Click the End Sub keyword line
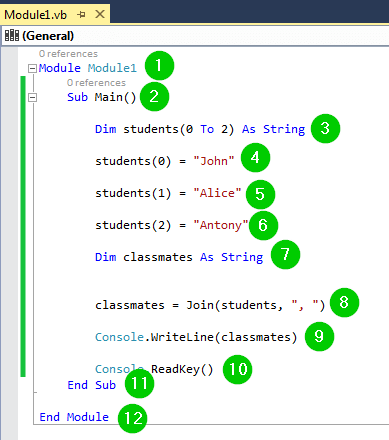The width and height of the screenshot is (389, 440). (91, 385)
